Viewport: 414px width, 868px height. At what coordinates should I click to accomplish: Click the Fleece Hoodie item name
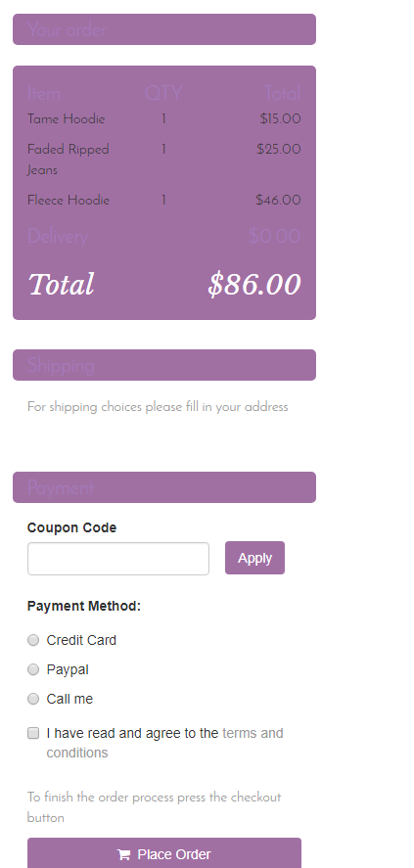(x=69, y=201)
